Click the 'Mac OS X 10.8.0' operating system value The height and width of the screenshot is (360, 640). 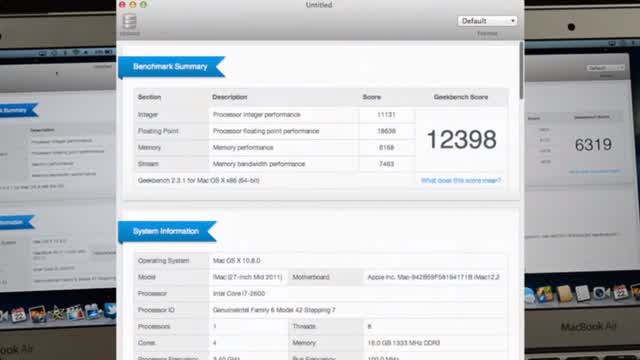237,260
